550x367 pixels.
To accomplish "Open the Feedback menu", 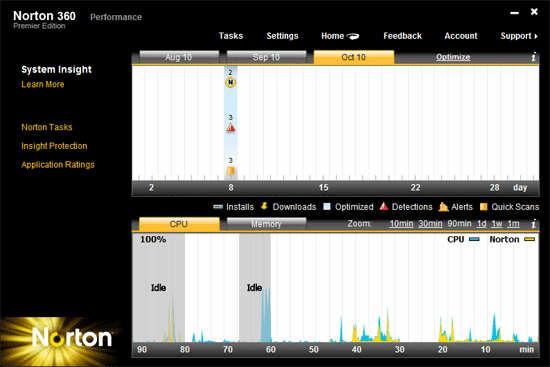I will coord(402,36).
